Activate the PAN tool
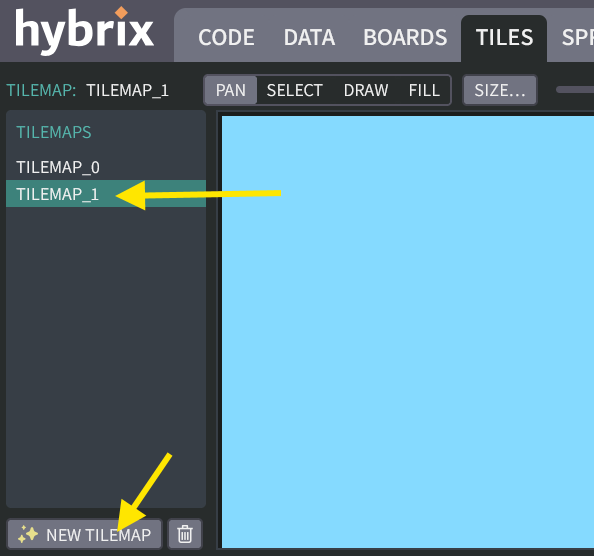The width and height of the screenshot is (594, 556). (x=231, y=90)
